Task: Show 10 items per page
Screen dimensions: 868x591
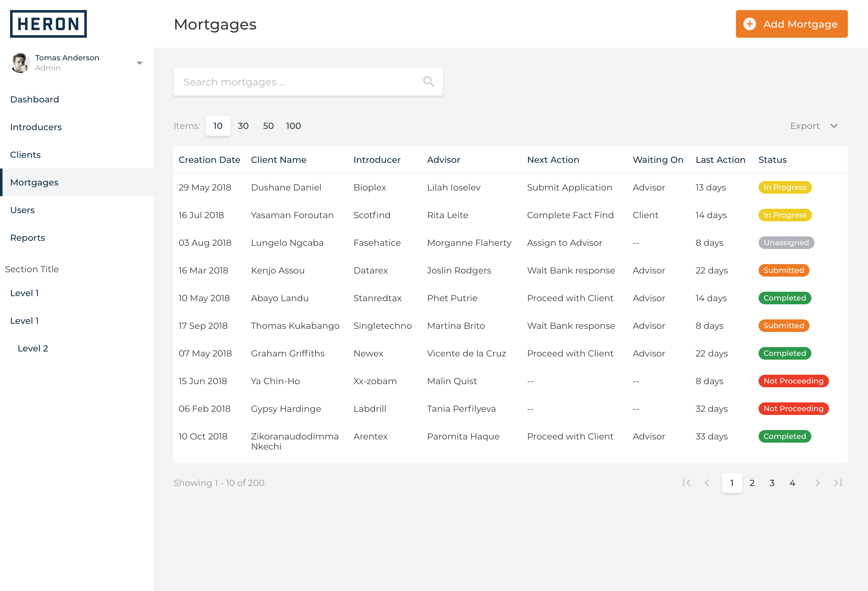Action: 218,126
